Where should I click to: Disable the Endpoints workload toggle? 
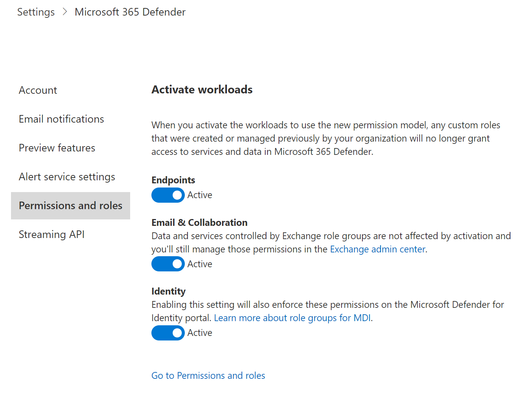168,195
